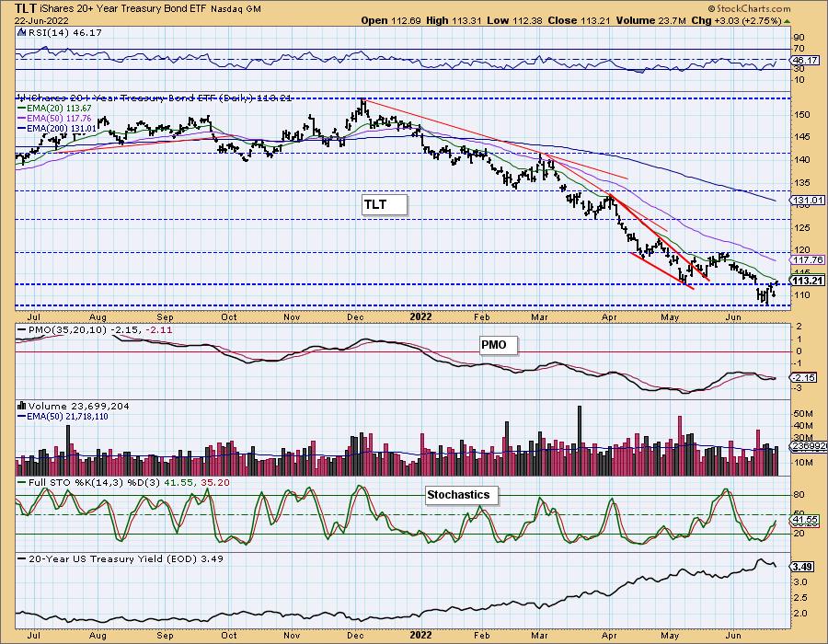
Task: Click the 131.01 EMA value tag
Action: click(x=808, y=200)
